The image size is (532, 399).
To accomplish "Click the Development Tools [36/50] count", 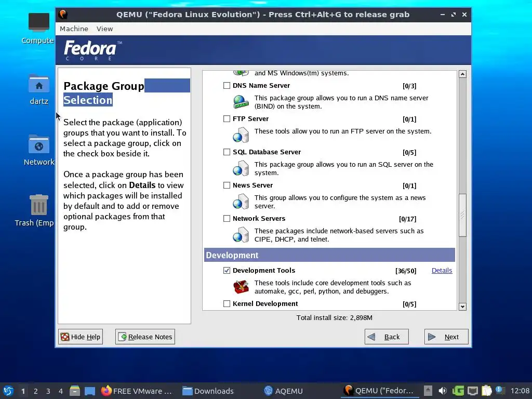I will (405, 271).
